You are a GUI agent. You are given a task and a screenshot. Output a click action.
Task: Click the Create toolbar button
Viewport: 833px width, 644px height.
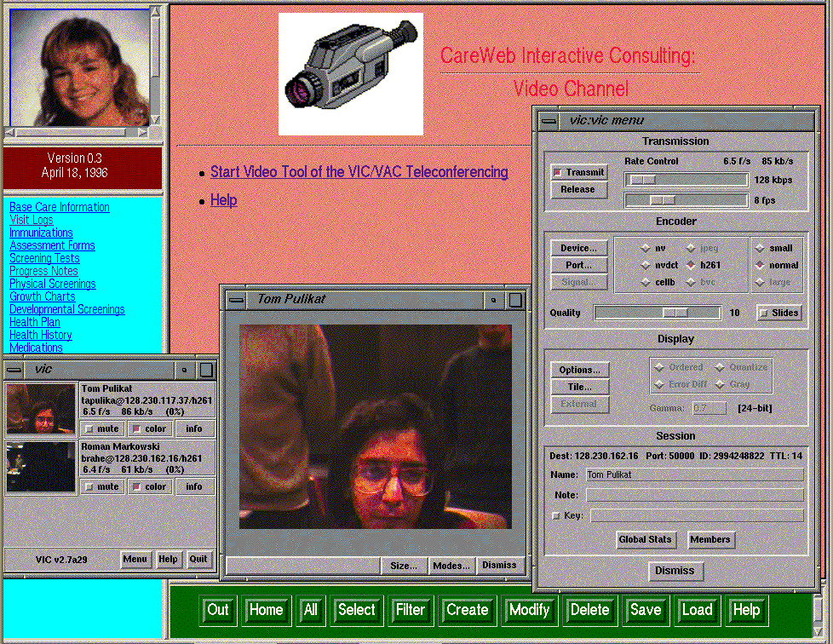(467, 609)
